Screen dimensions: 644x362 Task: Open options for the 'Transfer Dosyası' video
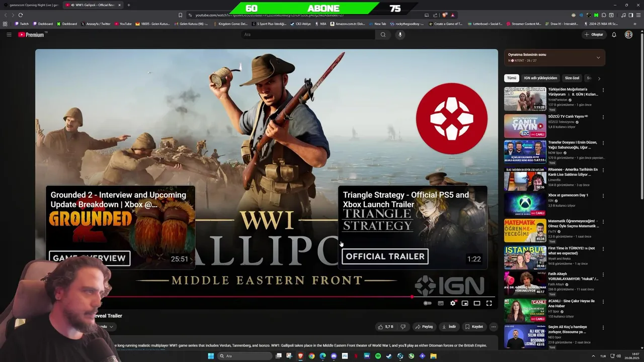coord(603,143)
